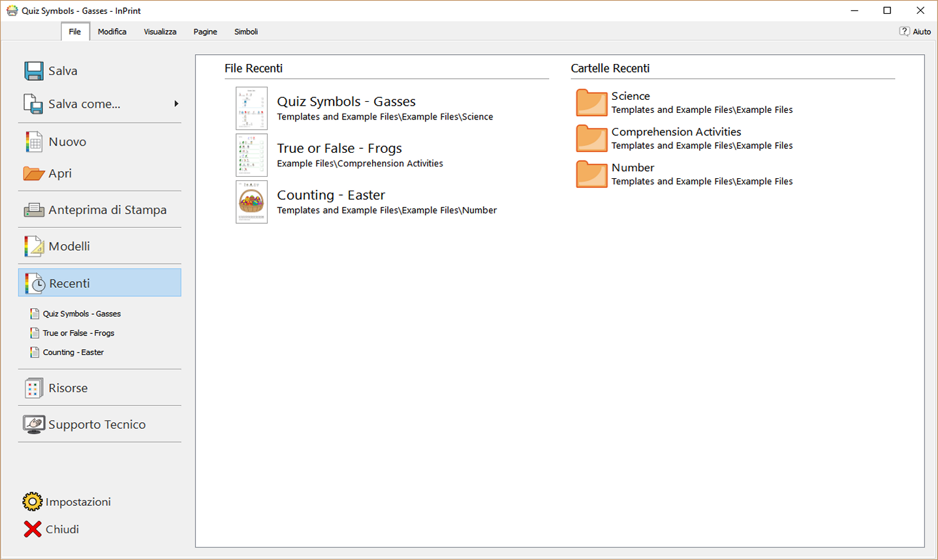
Task: Open the Modelli templates icon
Action: point(33,246)
